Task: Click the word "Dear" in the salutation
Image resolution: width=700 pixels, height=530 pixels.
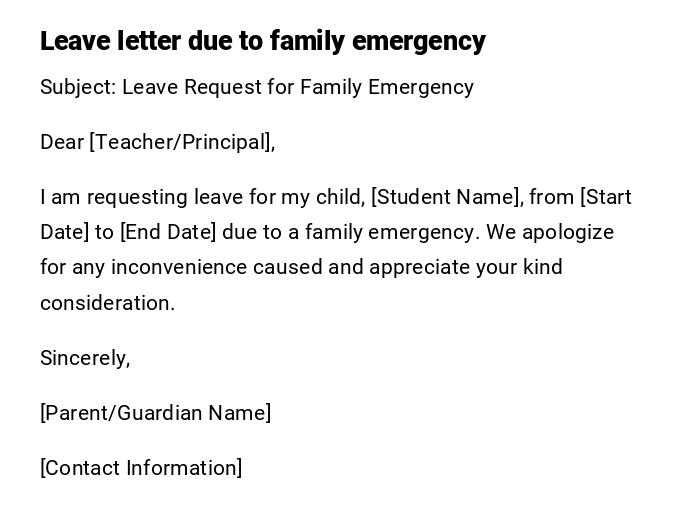Action: pos(61,142)
